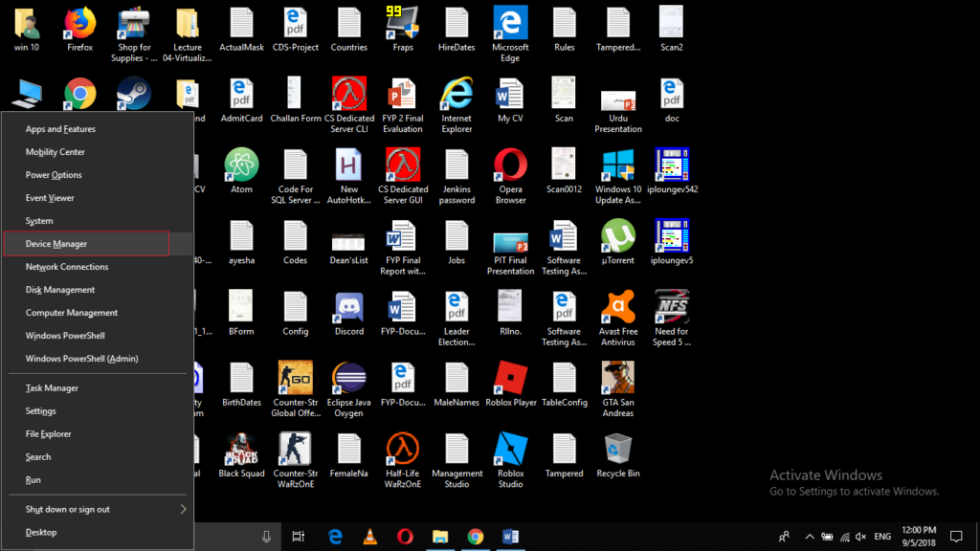This screenshot has height=551, width=980.
Task: Select the Black Squad icon
Action: [x=241, y=454]
